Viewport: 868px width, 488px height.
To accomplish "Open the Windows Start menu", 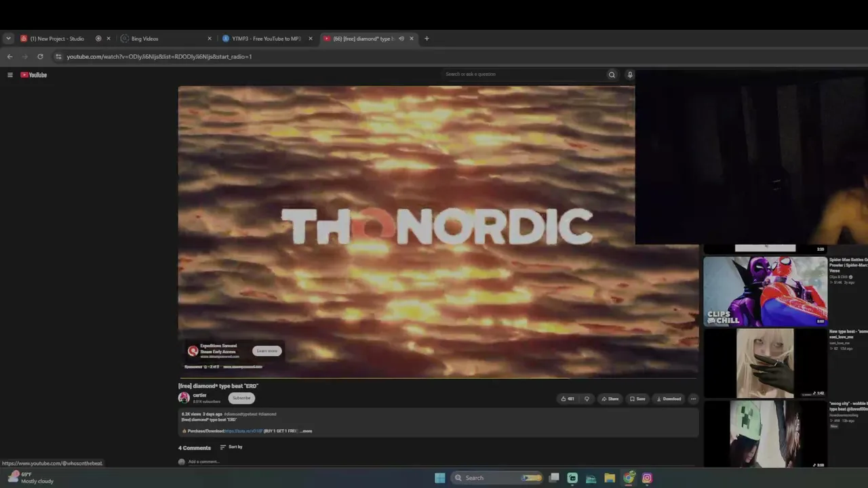I will click(440, 478).
